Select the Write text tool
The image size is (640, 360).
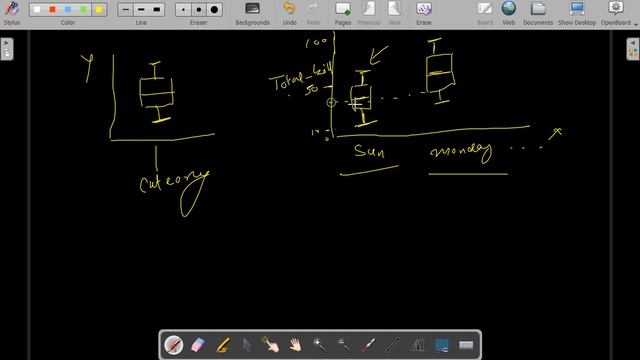click(417, 345)
